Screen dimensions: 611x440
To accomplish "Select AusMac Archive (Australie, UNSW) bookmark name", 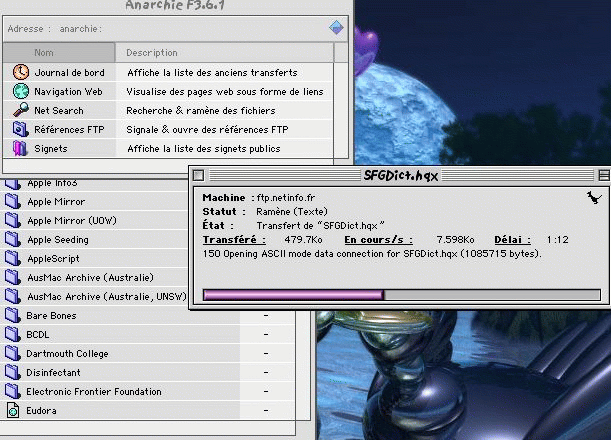I will coord(107,297).
